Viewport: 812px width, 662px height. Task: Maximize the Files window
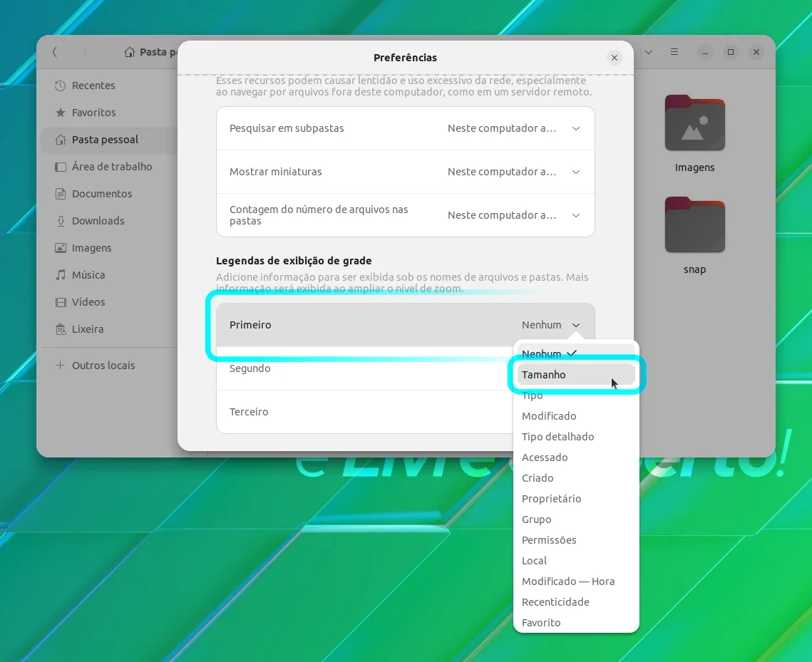(731, 52)
